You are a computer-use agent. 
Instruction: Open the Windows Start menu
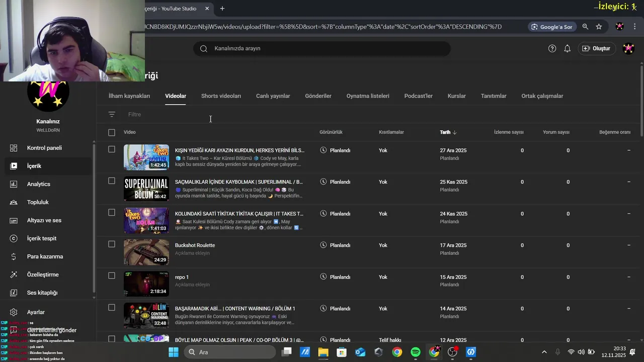(x=174, y=352)
